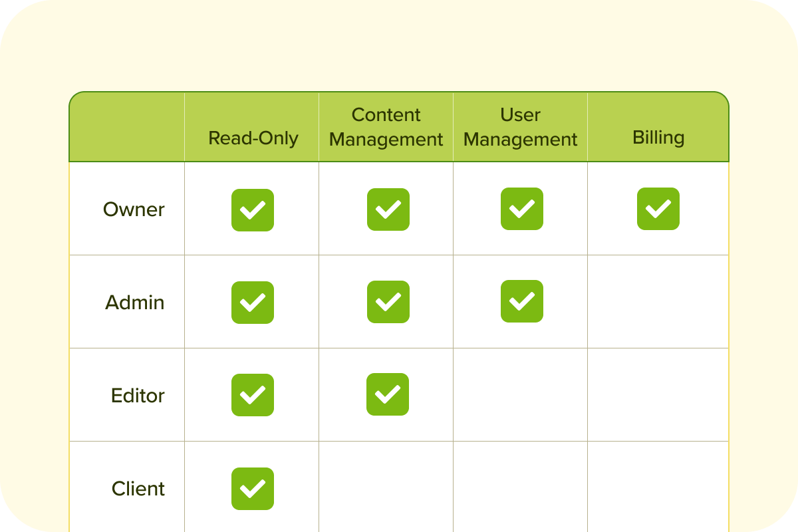798x532 pixels.
Task: Select the Billing column header
Action: click(658, 138)
